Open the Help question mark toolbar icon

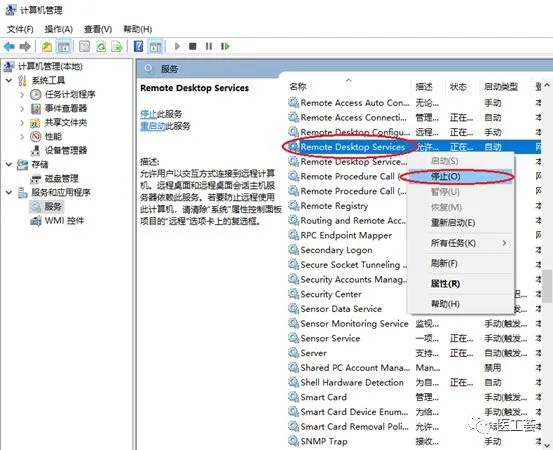[x=139, y=46]
